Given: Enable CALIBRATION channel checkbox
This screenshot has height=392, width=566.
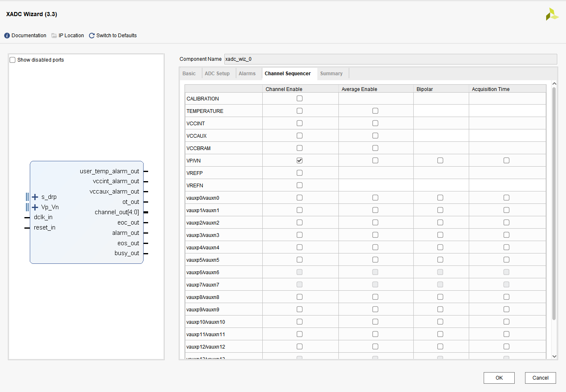Looking at the screenshot, I should [300, 98].
